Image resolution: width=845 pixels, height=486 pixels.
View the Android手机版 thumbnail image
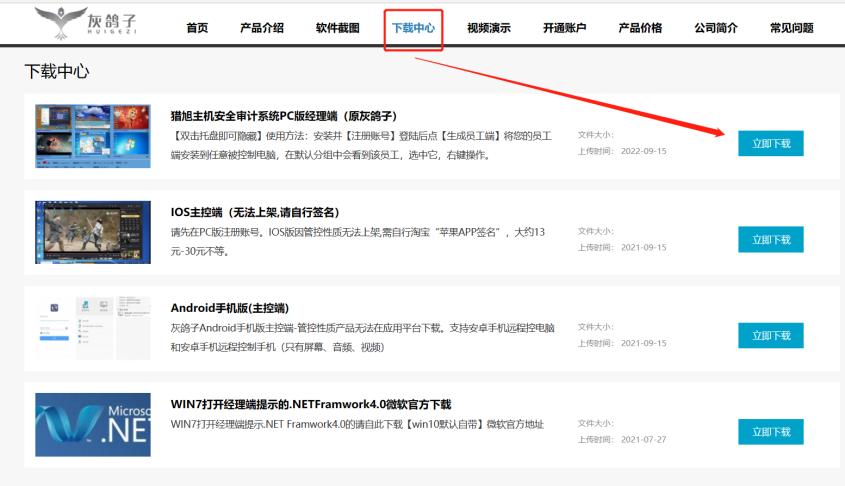[93, 328]
